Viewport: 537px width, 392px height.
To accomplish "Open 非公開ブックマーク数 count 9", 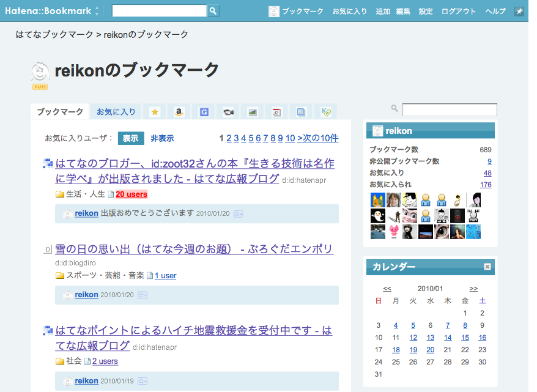I will click(x=489, y=161).
